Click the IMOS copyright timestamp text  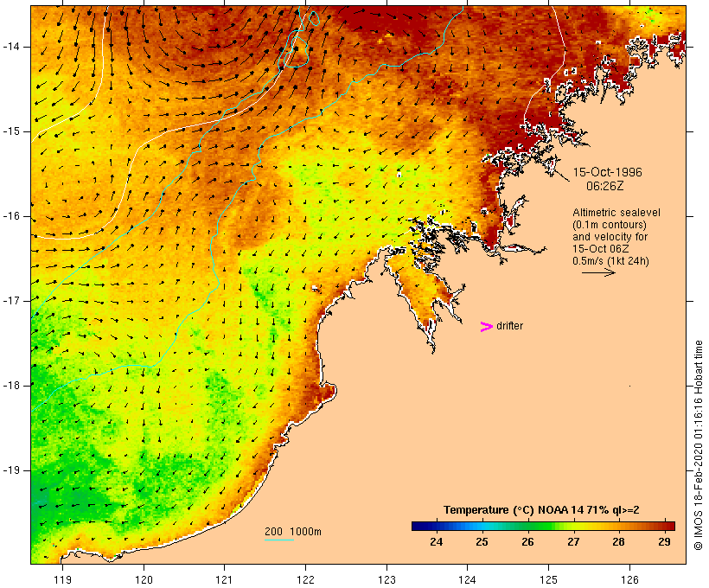(x=698, y=445)
